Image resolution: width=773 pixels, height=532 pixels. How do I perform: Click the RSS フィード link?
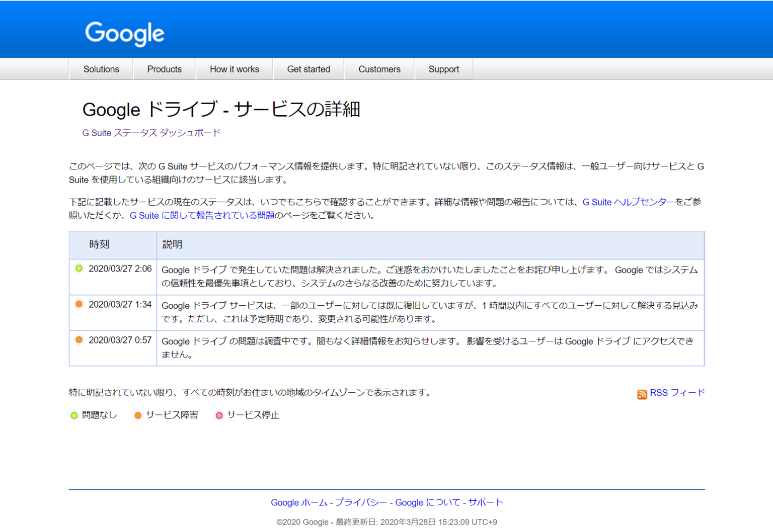[x=677, y=393]
